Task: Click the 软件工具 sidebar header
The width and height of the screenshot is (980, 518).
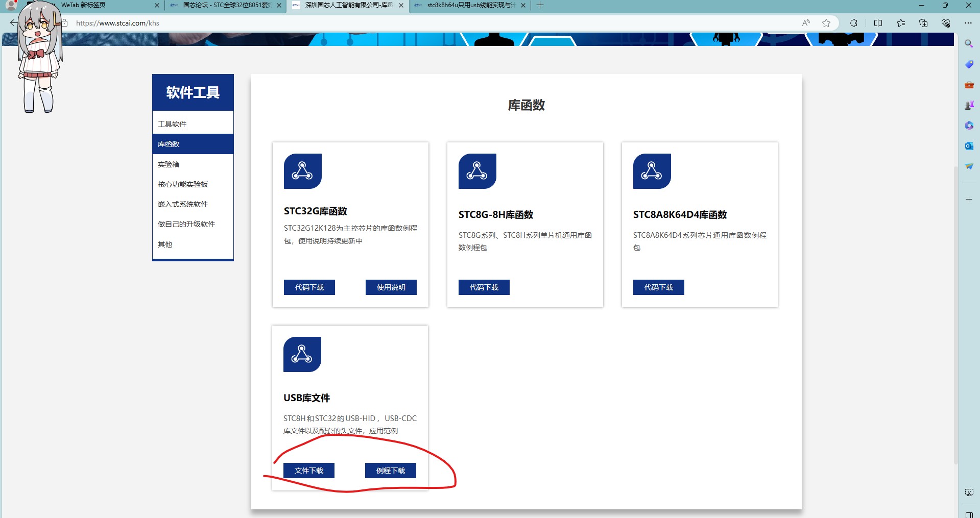Action: click(x=193, y=92)
